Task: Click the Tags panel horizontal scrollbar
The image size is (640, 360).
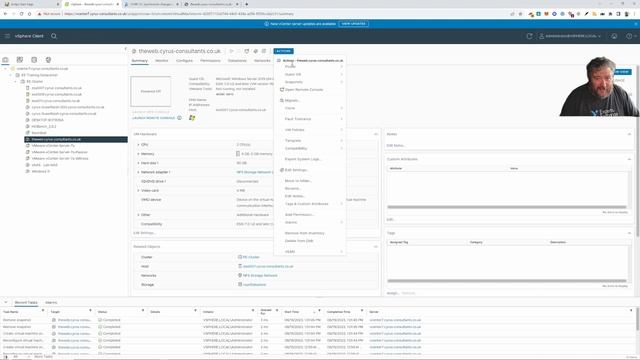Action: [507, 281]
